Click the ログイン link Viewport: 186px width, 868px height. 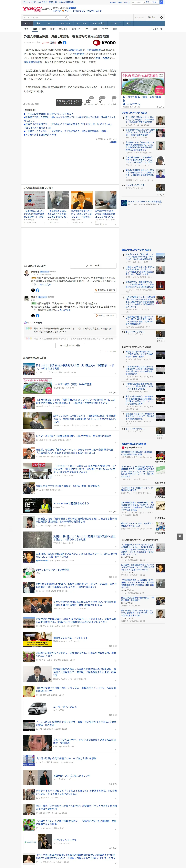57,11
